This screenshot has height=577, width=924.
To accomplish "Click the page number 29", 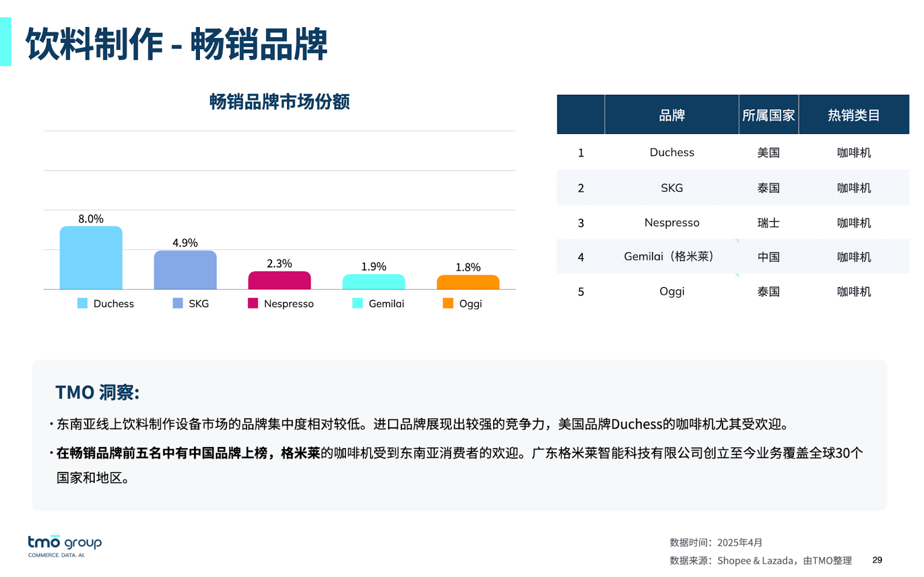I will click(x=877, y=560).
